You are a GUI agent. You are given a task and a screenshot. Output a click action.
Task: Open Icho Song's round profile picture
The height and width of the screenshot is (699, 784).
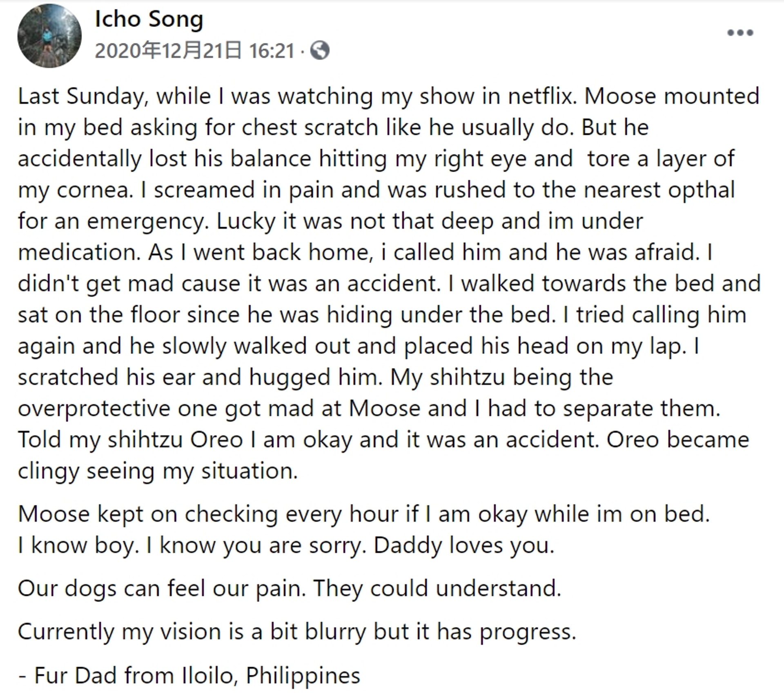[49, 36]
